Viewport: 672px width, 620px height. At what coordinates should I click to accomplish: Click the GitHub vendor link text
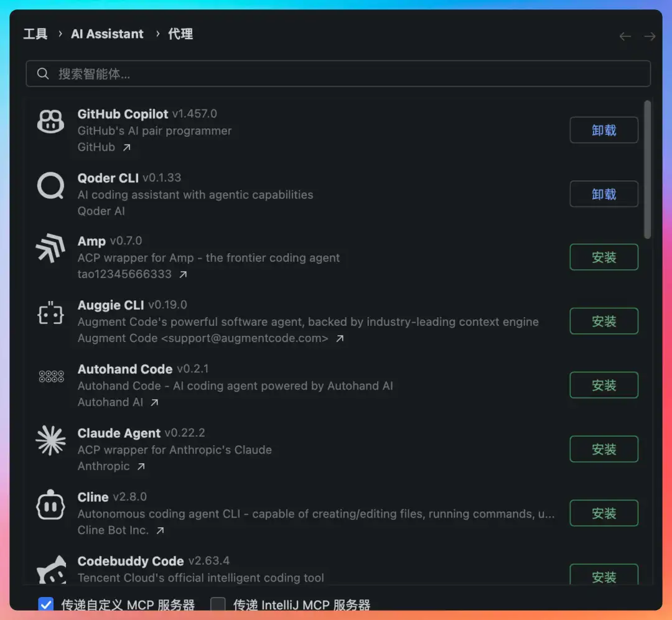(x=96, y=147)
